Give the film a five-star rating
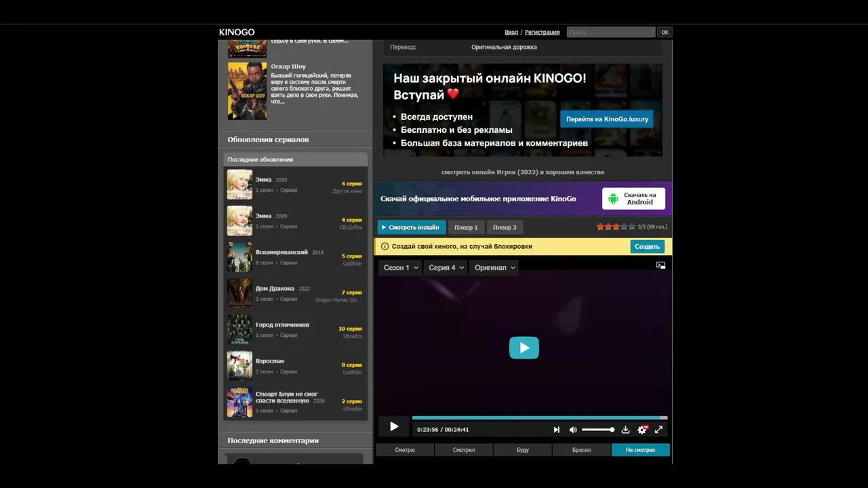Screen dimensions: 868x488 point(632,227)
